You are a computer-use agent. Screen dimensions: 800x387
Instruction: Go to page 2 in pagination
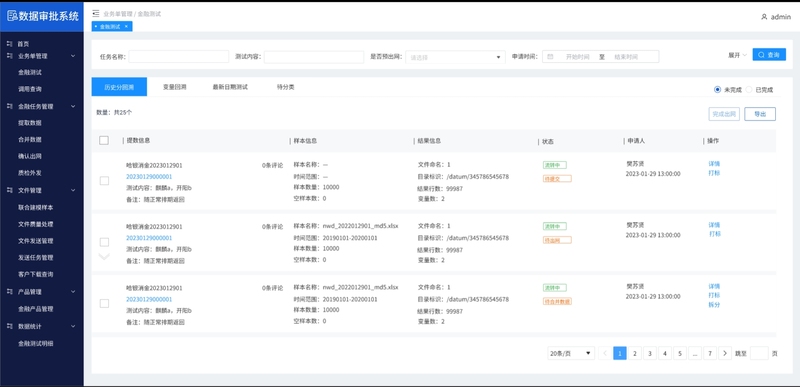[x=635, y=353]
